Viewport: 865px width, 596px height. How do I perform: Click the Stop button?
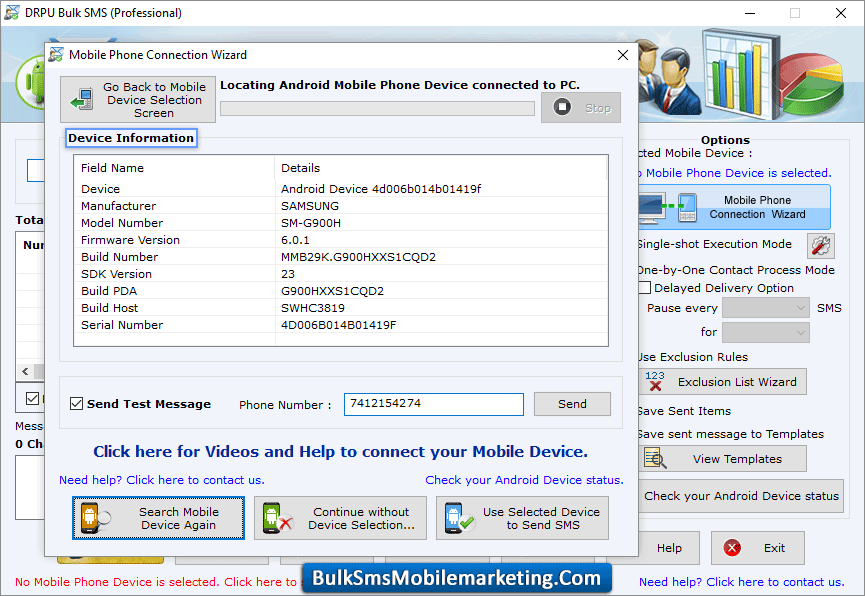click(580, 107)
